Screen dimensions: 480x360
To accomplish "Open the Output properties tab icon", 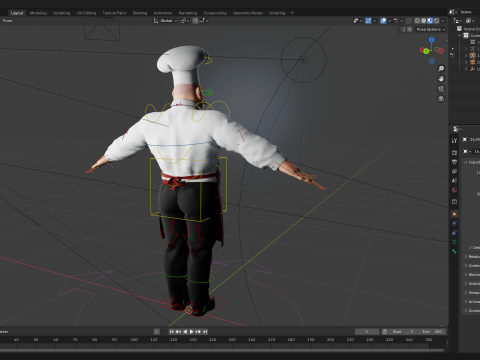I will pos(454,162).
